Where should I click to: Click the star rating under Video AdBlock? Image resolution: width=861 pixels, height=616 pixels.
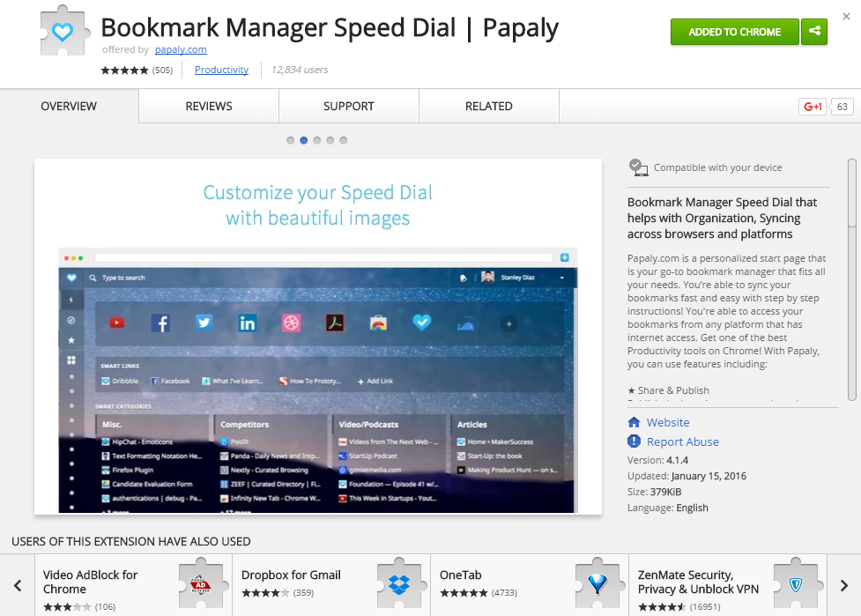click(x=67, y=606)
